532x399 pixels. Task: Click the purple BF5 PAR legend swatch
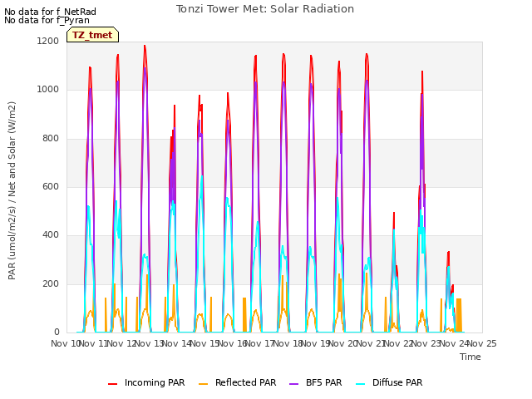[293, 384]
